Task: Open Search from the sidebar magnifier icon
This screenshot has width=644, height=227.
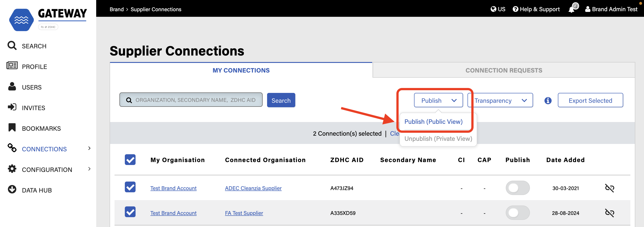Action: [12, 46]
